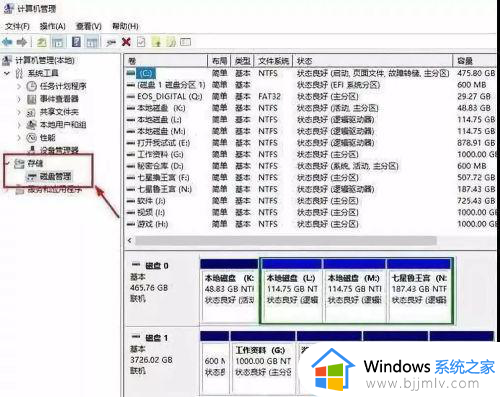Screen dimensions: 500x397
Task: Click the yellow new item toolbar icon
Action: [x=157, y=42]
